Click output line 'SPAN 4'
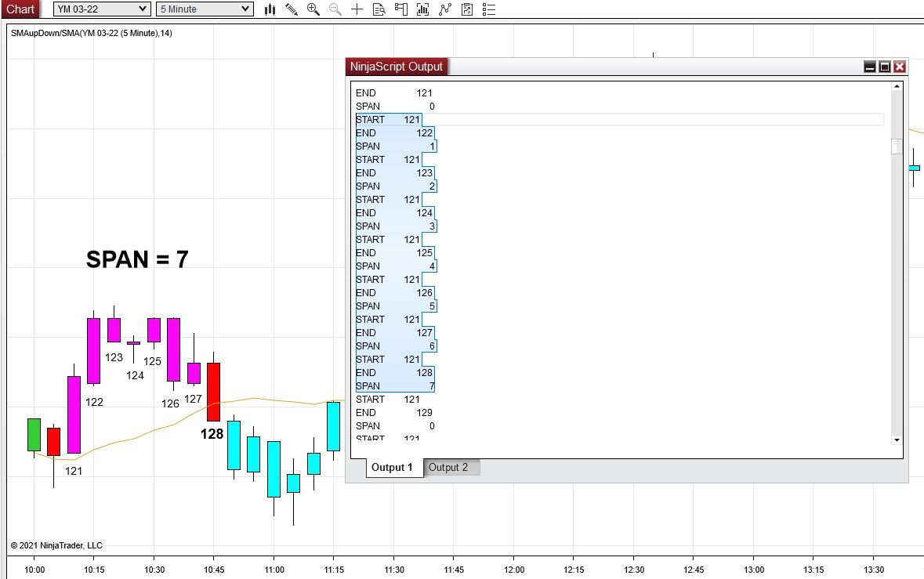The image size is (924, 579). click(396, 266)
